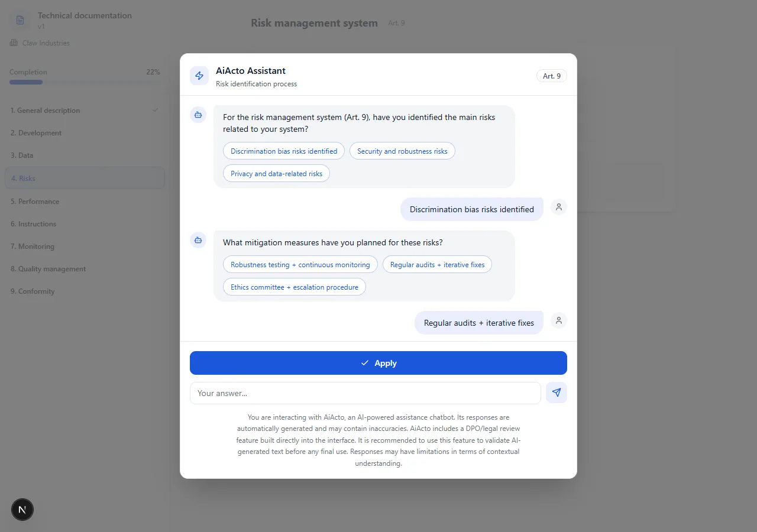Click the AiActo lightning bolt icon
757x532 pixels.
point(199,76)
